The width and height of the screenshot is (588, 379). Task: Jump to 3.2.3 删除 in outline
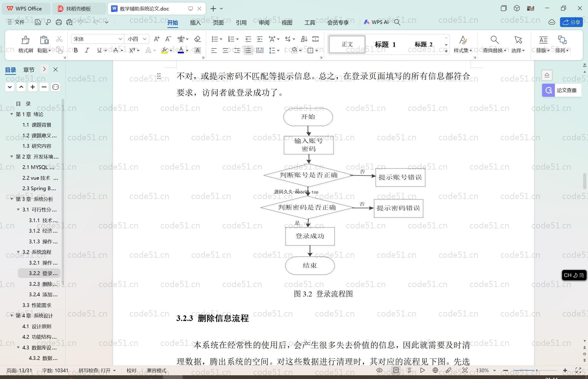[43, 284]
